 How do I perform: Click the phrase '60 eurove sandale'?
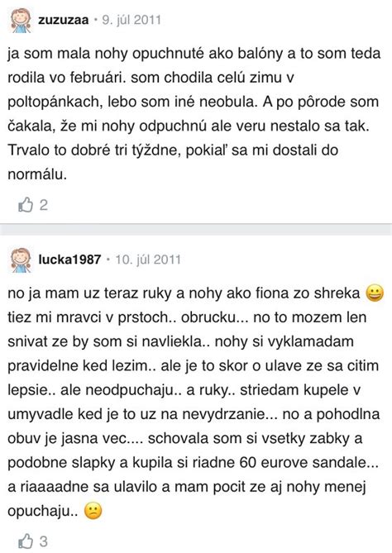click(x=304, y=462)
